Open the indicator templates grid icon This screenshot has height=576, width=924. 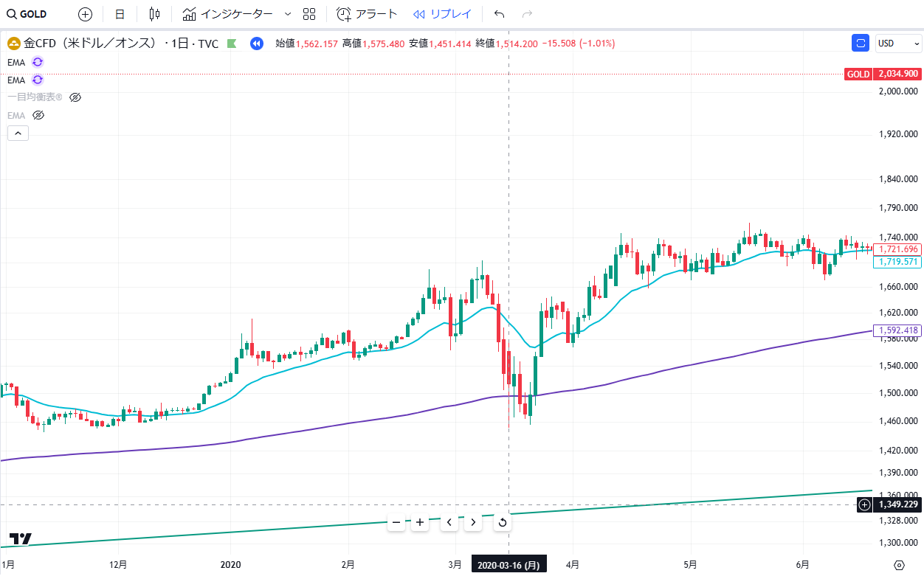point(309,14)
